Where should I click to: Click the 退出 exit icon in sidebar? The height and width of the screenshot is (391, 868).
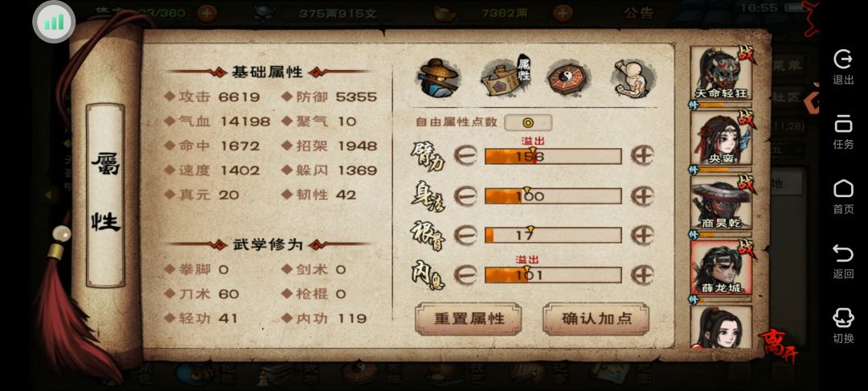(x=843, y=67)
